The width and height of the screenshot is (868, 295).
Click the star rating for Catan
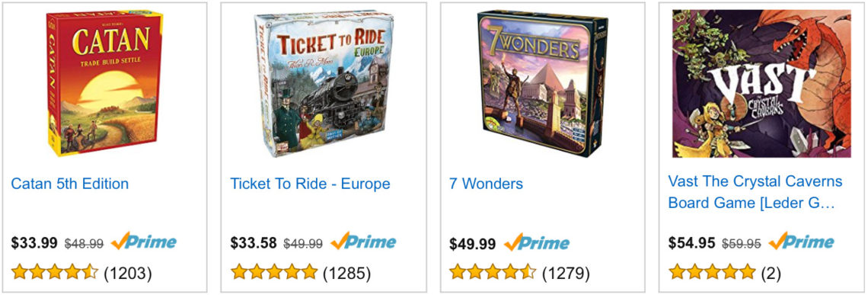click(x=55, y=272)
